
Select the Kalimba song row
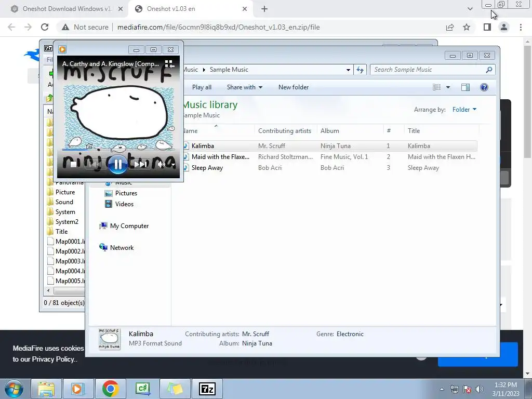click(330, 146)
